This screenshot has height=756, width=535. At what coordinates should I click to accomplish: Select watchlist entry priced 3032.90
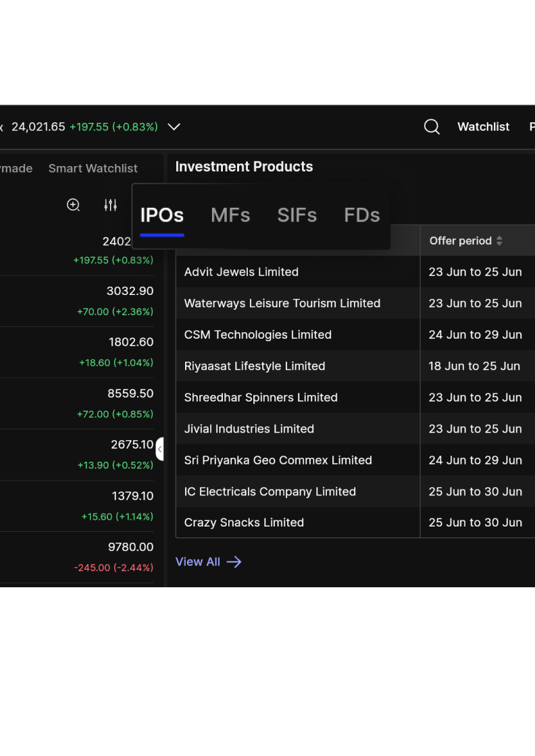tap(77, 301)
